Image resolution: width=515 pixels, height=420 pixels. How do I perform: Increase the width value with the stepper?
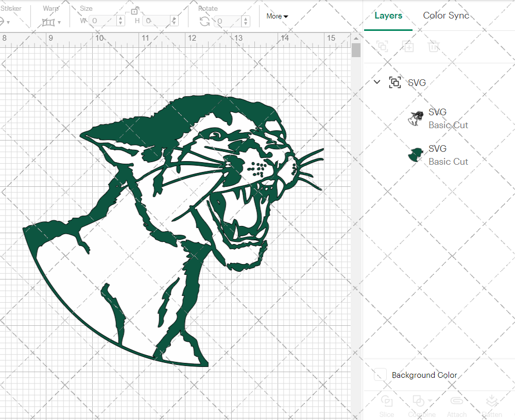click(x=120, y=19)
